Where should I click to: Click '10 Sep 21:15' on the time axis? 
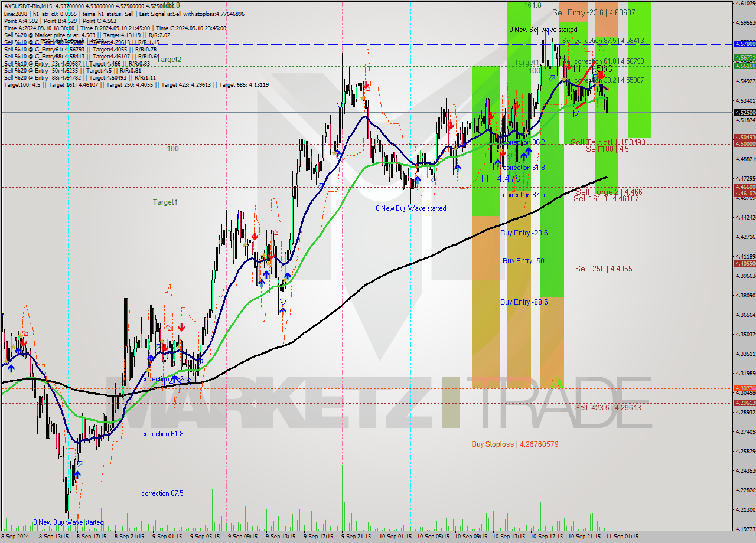585,537
